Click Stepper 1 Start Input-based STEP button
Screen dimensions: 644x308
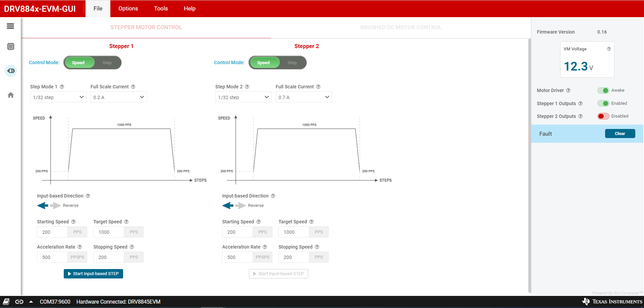(x=93, y=274)
